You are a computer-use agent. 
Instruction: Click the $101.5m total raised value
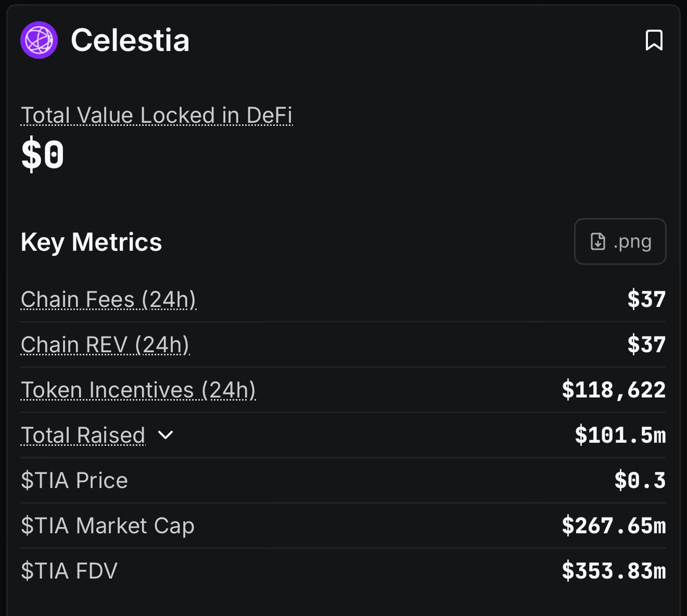coord(620,435)
